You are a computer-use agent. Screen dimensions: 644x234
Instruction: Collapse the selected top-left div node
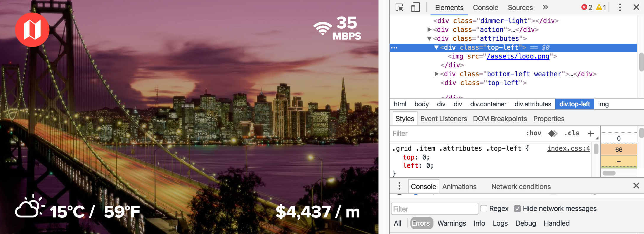click(436, 47)
